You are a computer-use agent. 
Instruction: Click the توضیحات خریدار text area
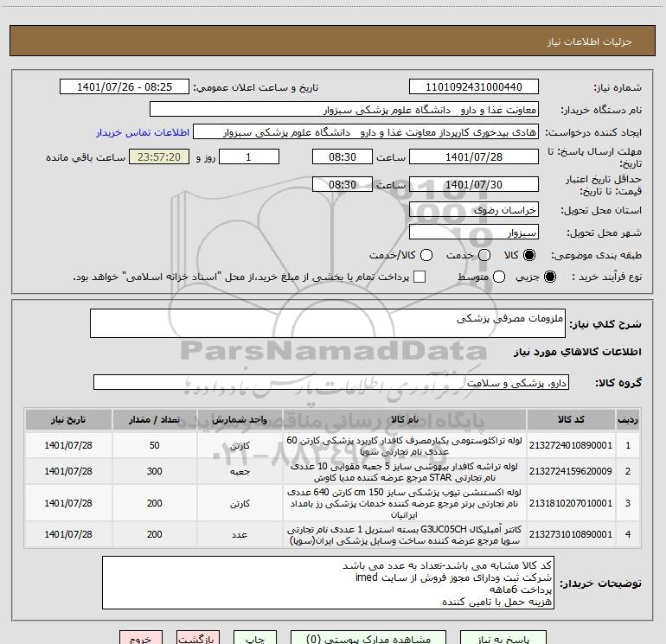pos(328,583)
